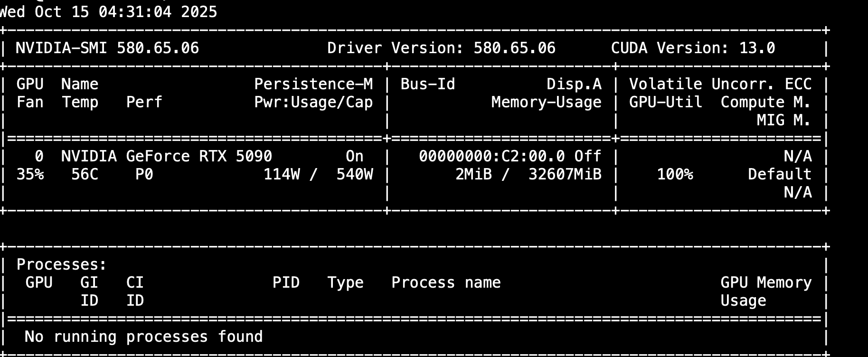Viewport: 868px width, 357px height.
Task: Select the temperature value 56C
Action: [85, 174]
